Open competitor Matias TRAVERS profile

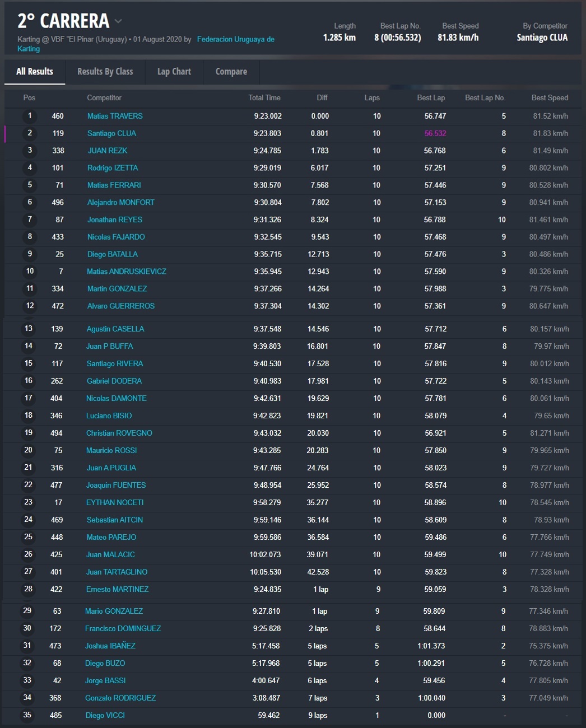[115, 116]
